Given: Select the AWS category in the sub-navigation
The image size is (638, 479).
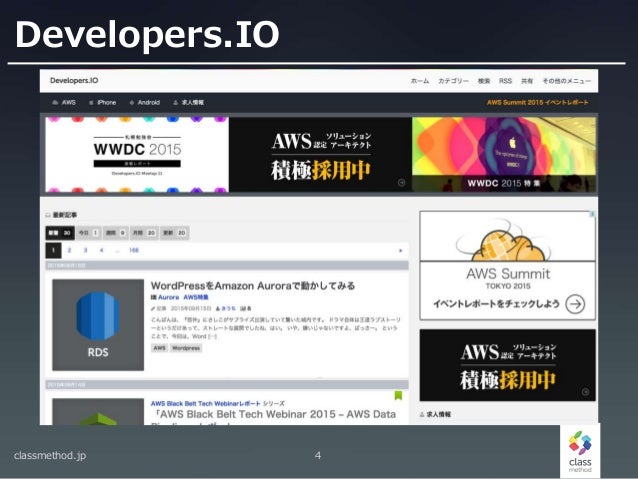Looking at the screenshot, I should (x=64, y=103).
